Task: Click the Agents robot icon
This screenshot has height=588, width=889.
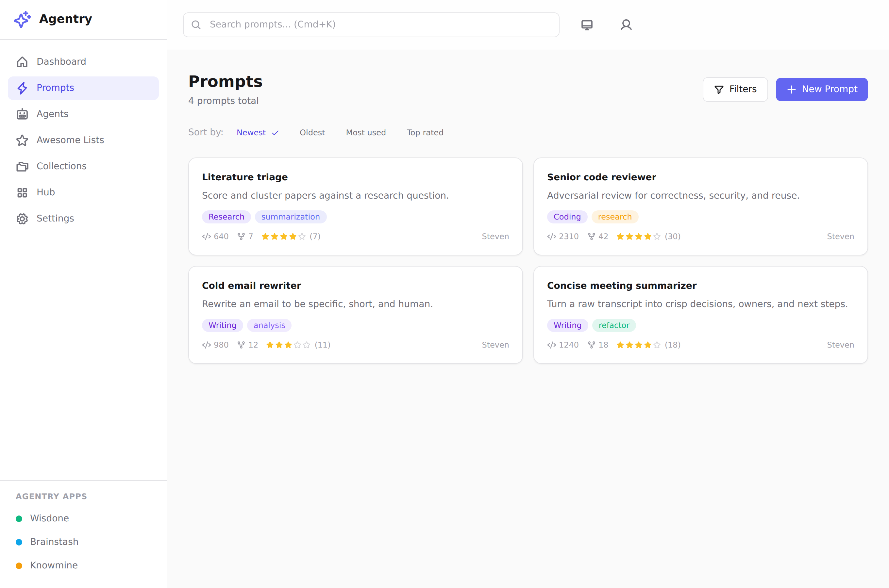Action: click(x=22, y=114)
